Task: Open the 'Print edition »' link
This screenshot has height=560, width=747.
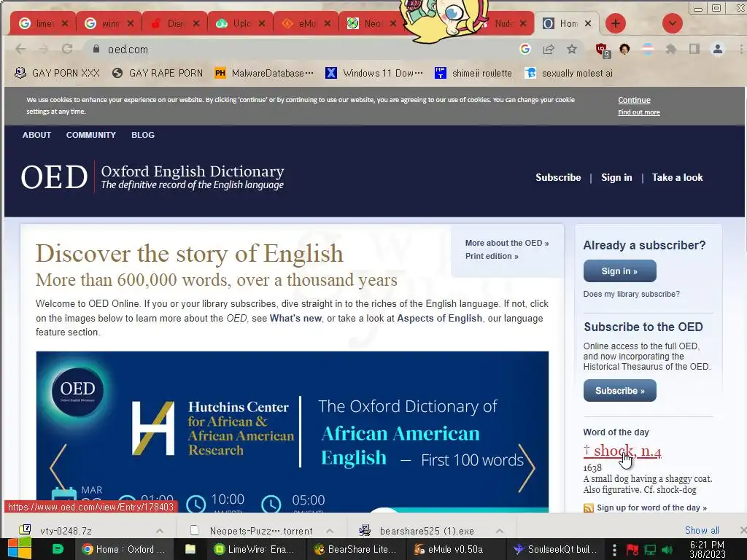Action: [492, 256]
